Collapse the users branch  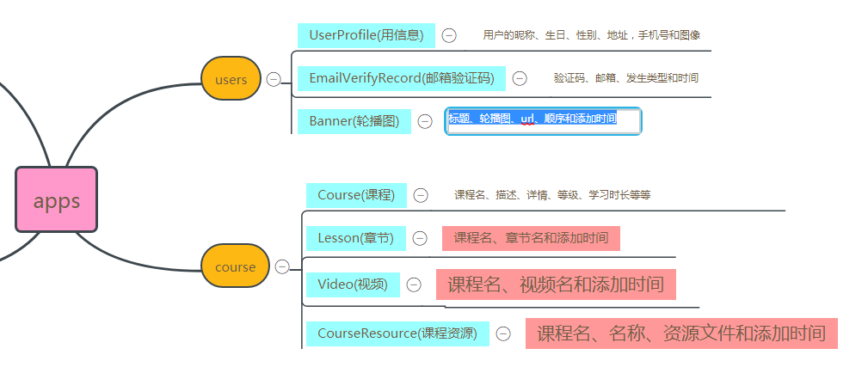pos(274,80)
